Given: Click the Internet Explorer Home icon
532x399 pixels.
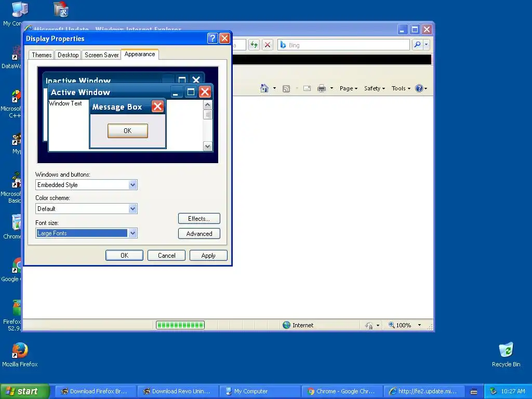Looking at the screenshot, I should 264,88.
